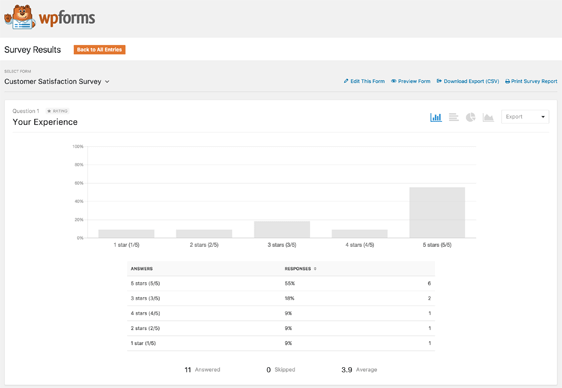Click the 2 stars bar in chart

(x=204, y=234)
